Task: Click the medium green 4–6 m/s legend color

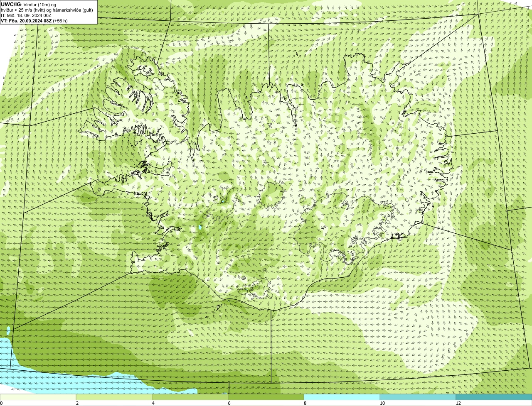Action: [x=190, y=397]
